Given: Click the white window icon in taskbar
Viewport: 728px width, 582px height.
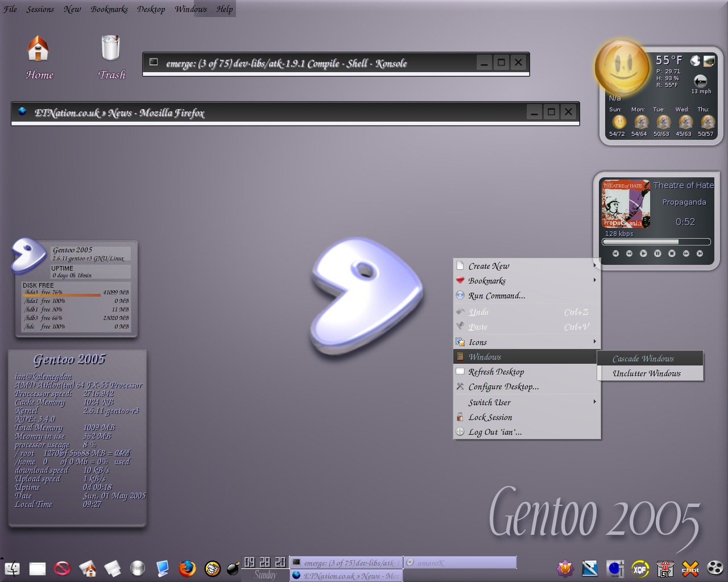Looking at the screenshot, I should [x=37, y=568].
